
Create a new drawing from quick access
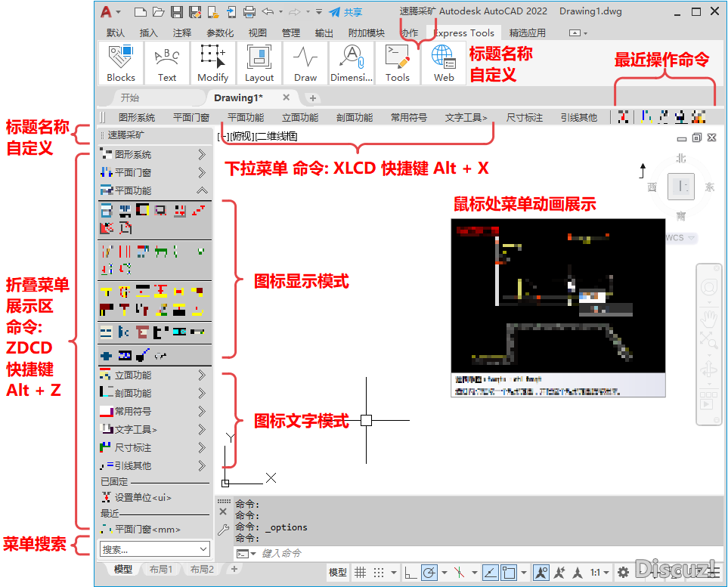[x=140, y=12]
